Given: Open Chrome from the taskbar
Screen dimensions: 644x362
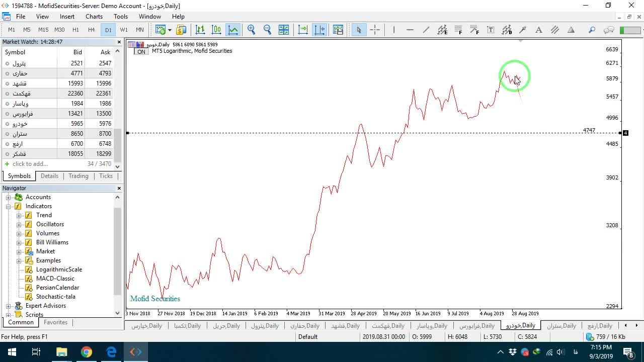Looking at the screenshot, I should point(87,352).
